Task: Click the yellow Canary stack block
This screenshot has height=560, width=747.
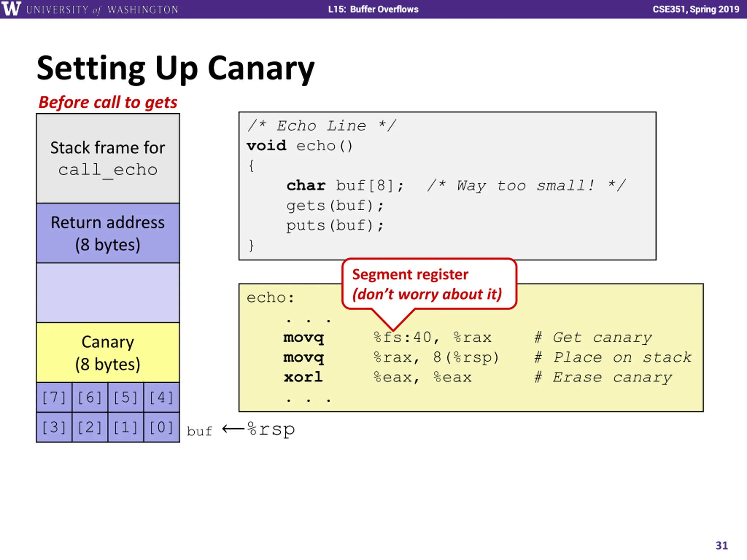Action: coord(108,353)
